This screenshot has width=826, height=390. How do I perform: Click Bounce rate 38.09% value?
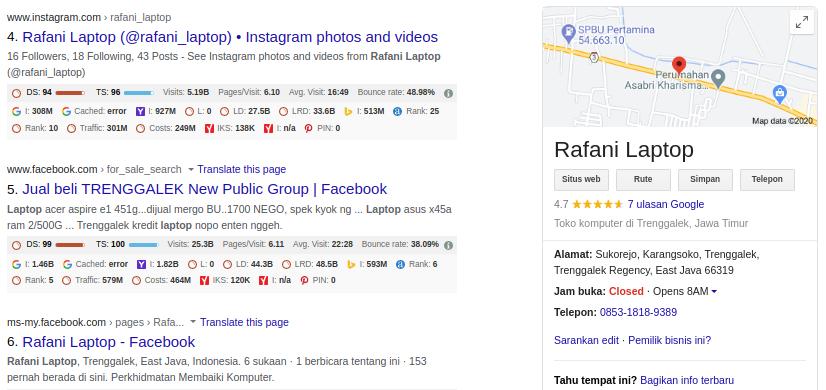tap(425, 245)
